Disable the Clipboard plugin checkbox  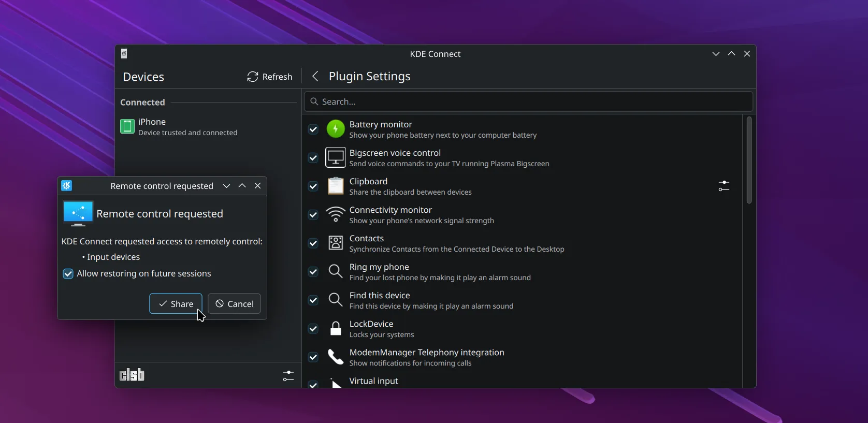pyautogui.click(x=313, y=186)
